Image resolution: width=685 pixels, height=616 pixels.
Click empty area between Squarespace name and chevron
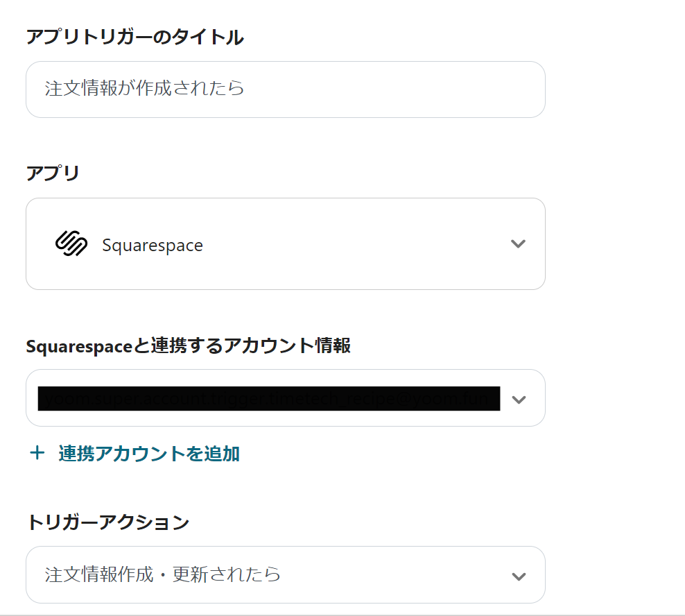coord(354,244)
